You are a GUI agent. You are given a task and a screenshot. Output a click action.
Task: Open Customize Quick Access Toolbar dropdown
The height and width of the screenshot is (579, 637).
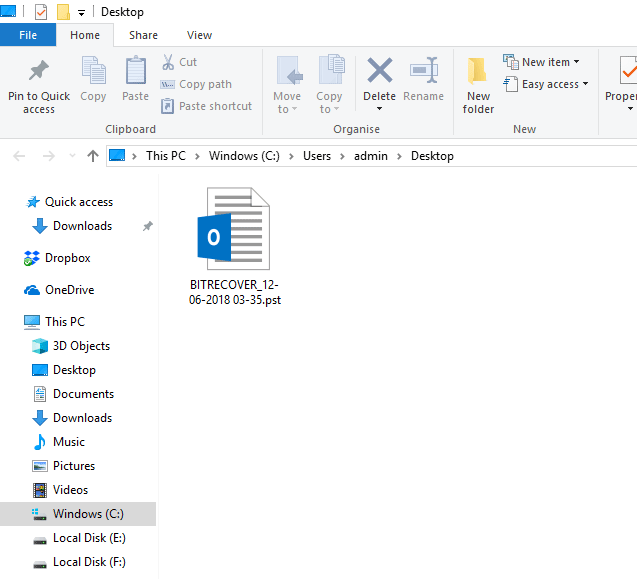(x=81, y=13)
